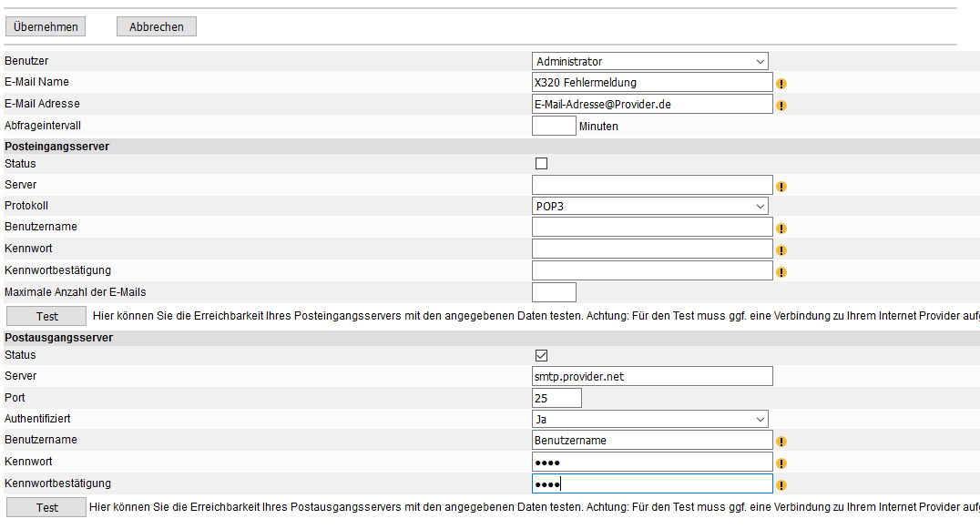Test the Postausgangsserver connection
Screen dimensions: 980x529
47,507
